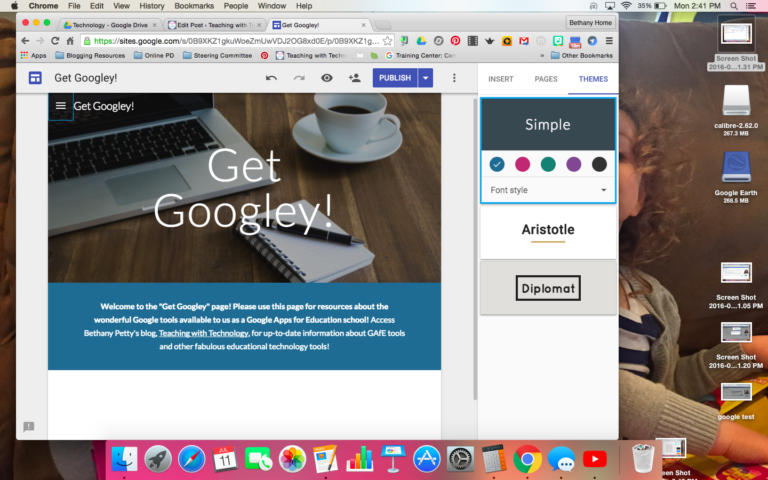Open the History menu in the menu bar
The image size is (768, 480).
152,6
